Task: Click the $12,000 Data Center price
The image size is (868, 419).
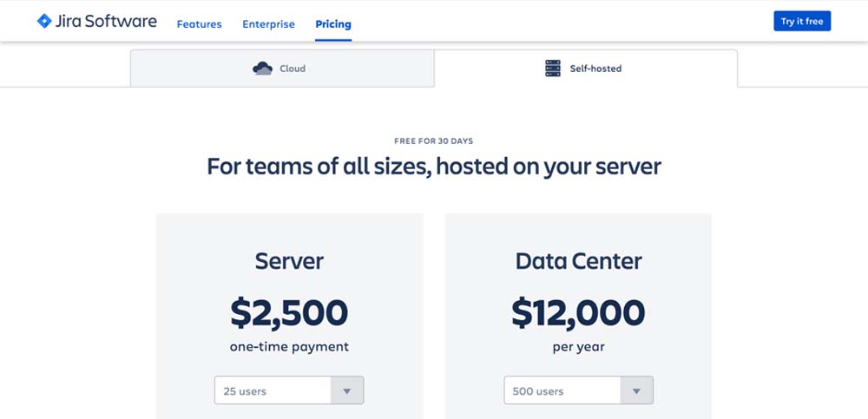Action: click(x=578, y=313)
